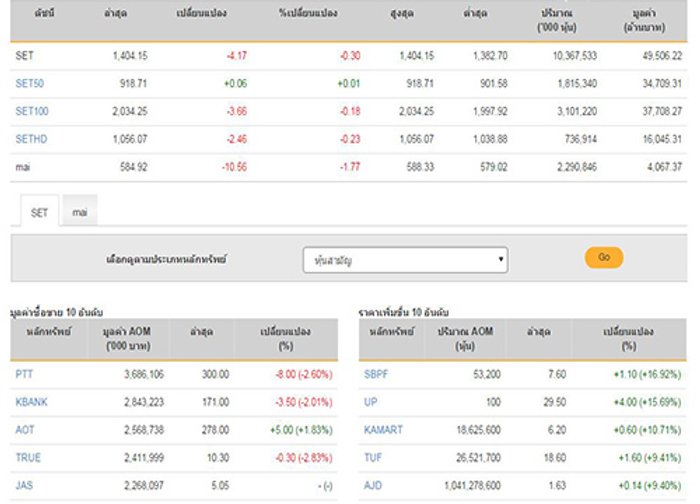Select SETHD change value -2.46

pos(237,139)
